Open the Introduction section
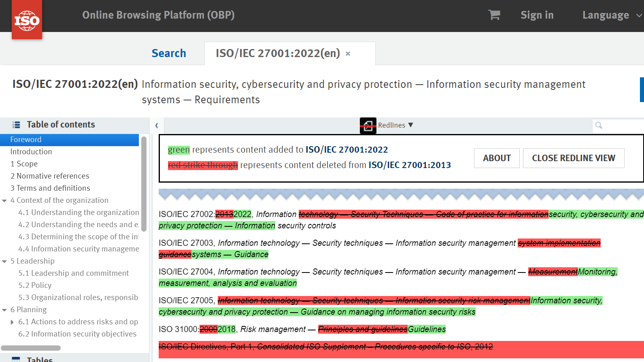Image resolution: width=644 pixels, height=362 pixels. (x=31, y=152)
